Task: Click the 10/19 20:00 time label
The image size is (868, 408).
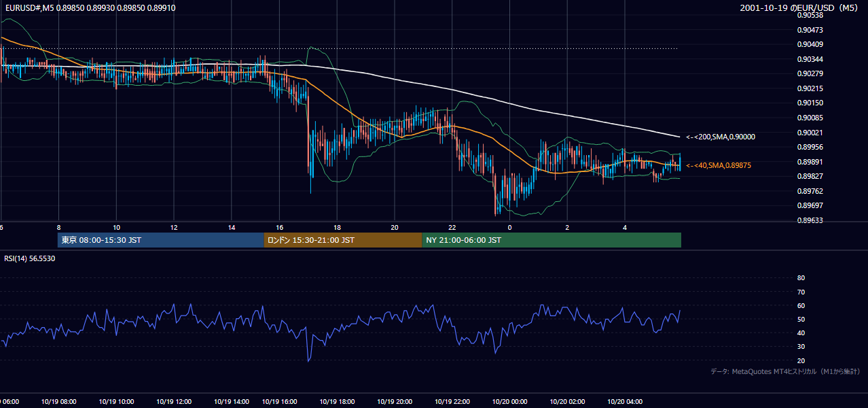Action: 395,402
